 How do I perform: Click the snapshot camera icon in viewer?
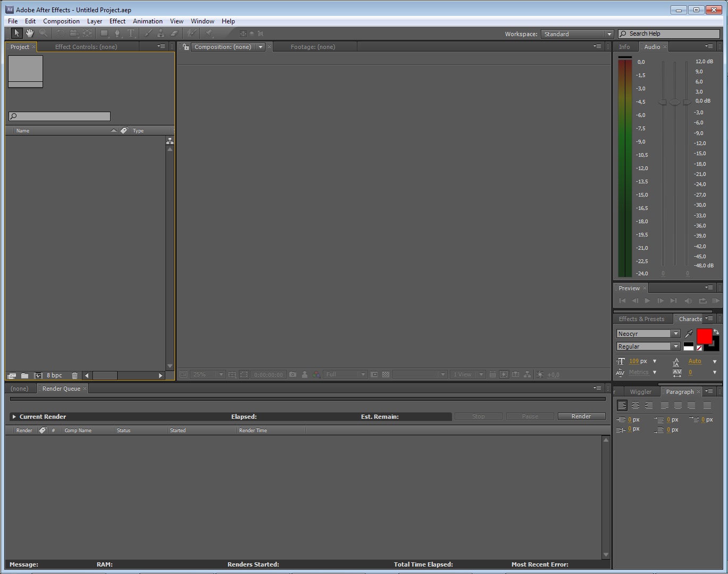point(292,374)
